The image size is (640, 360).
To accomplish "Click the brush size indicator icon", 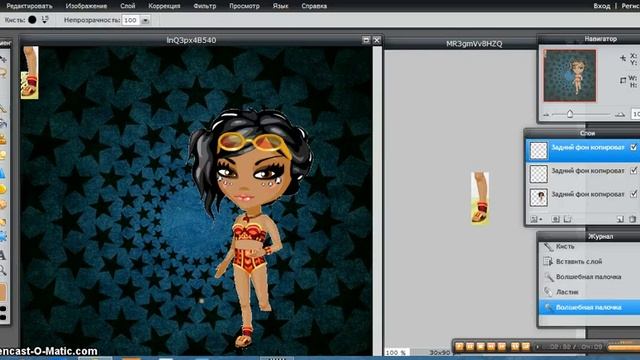I will point(45,19).
